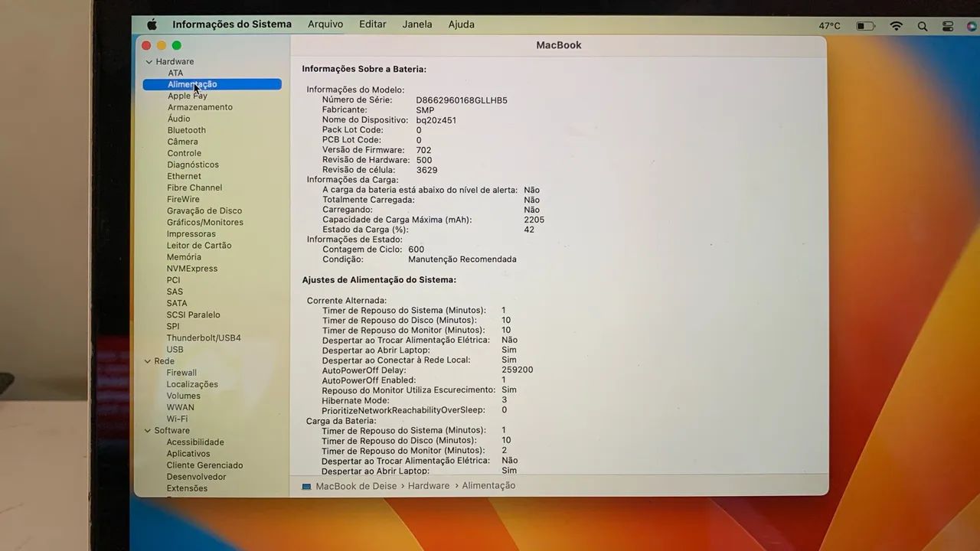Viewport: 980px width, 551px height.
Task: Select Wi-Fi under Rede
Action: click(177, 419)
